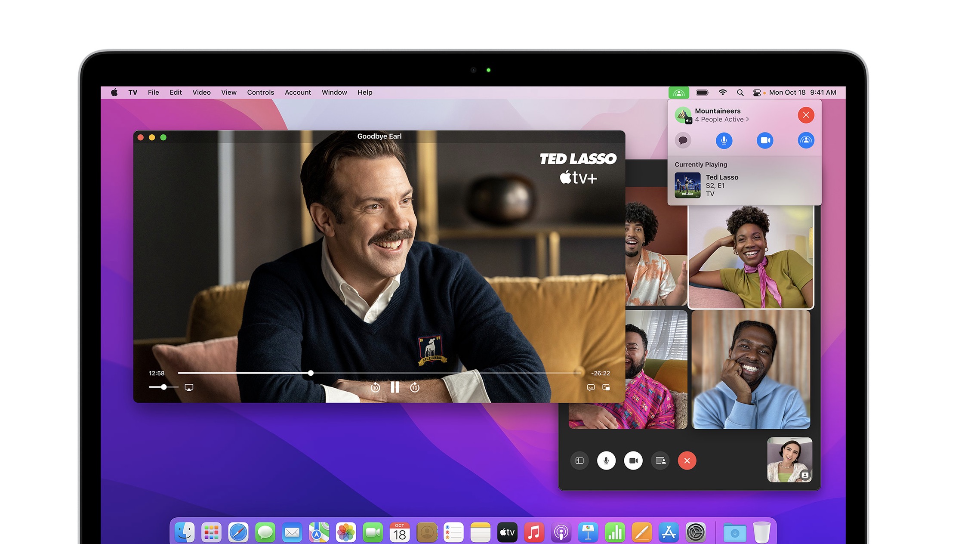The width and height of the screenshot is (980, 544).
Task: Open Pages from the Dock
Action: [x=642, y=533]
